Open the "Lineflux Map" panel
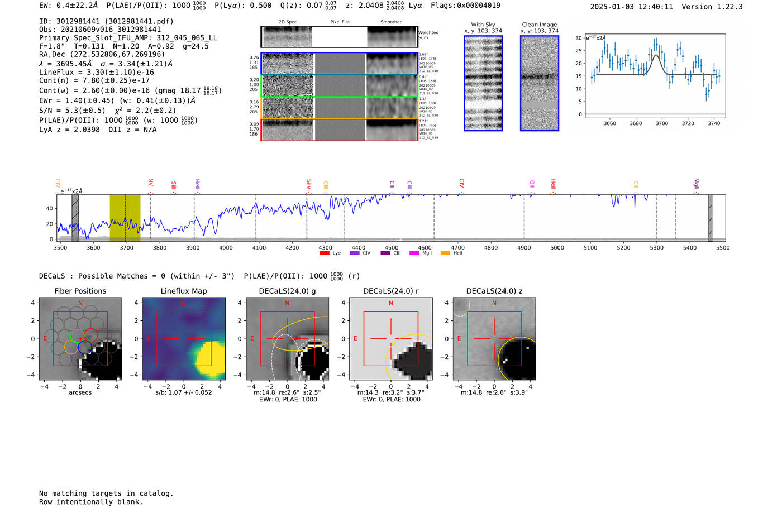782x532 pixels. point(184,339)
